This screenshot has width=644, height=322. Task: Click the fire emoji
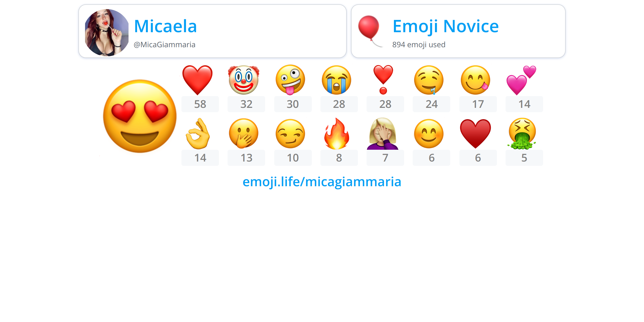pos(337,134)
